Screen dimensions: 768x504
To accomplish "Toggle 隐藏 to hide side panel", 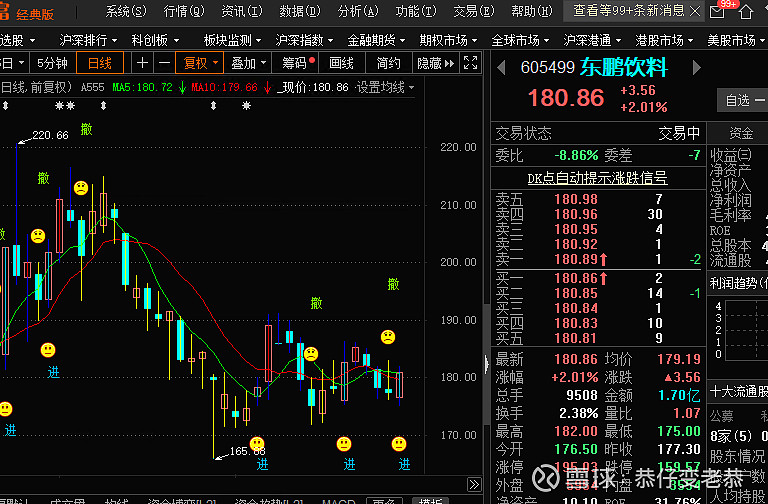I will [x=435, y=63].
